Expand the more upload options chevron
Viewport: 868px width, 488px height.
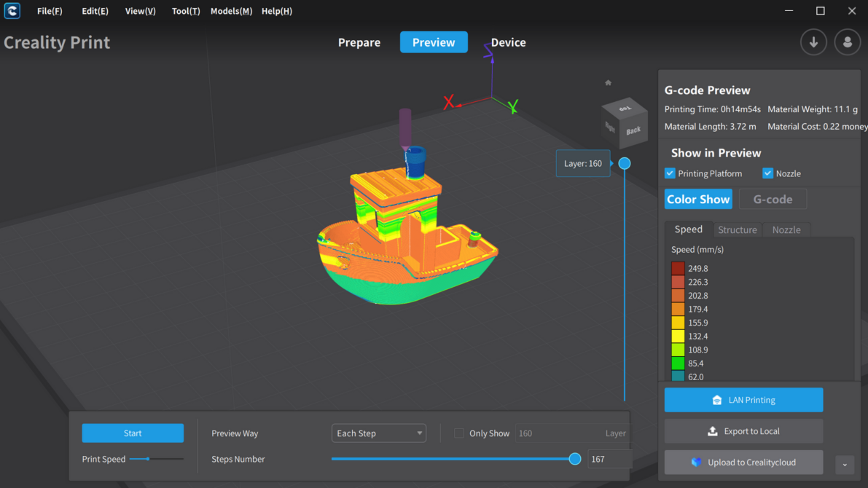click(845, 464)
